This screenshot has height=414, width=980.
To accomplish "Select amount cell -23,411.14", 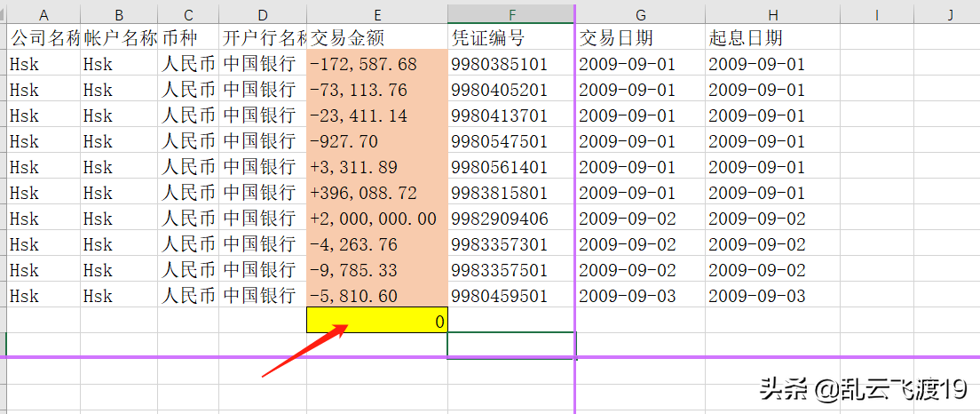I will (377, 115).
